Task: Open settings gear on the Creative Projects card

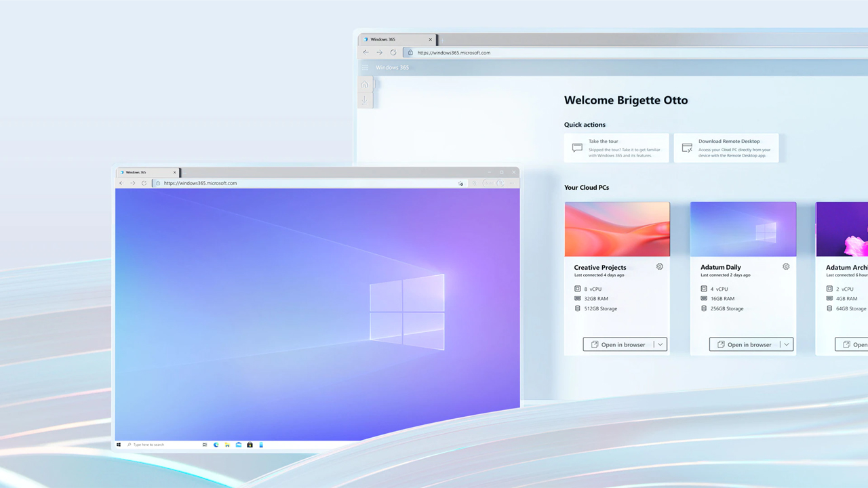Action: click(x=660, y=267)
